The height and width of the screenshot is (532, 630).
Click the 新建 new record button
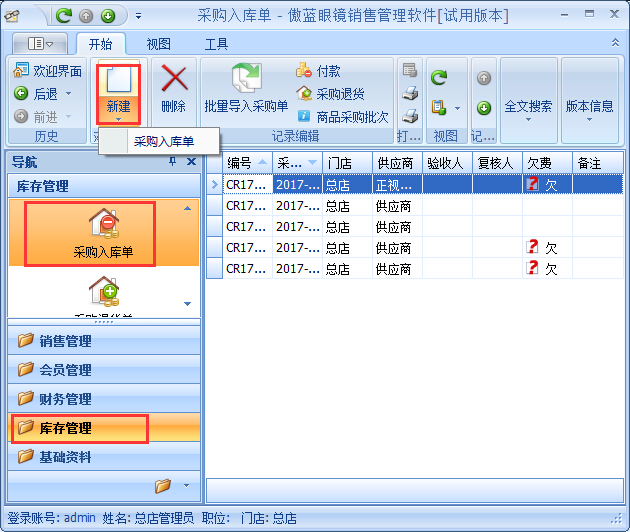pos(118,94)
